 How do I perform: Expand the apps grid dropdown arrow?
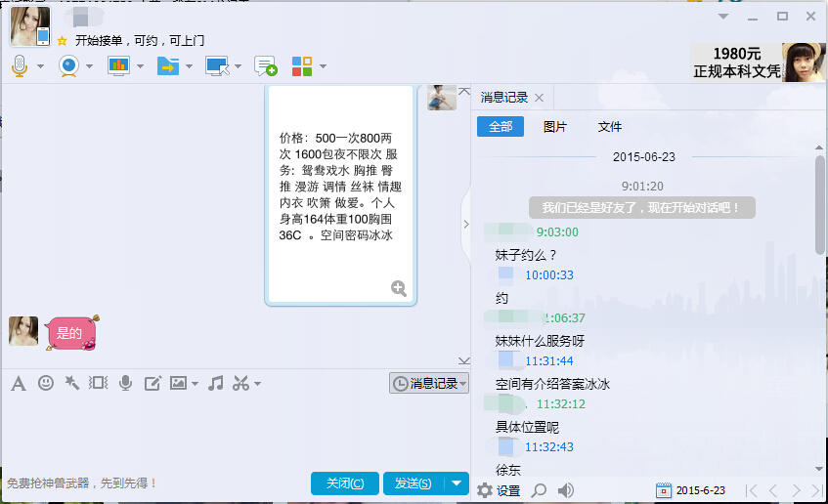tap(323, 66)
